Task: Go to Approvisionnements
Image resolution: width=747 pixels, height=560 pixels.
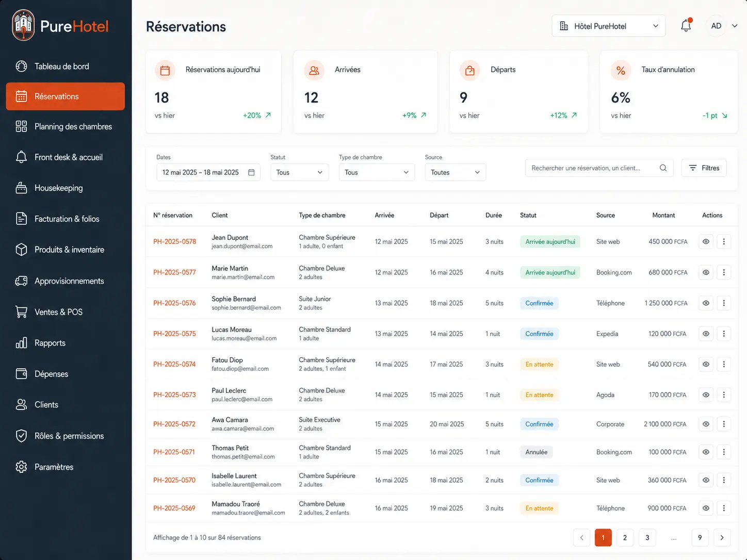Action: pyautogui.click(x=65, y=281)
